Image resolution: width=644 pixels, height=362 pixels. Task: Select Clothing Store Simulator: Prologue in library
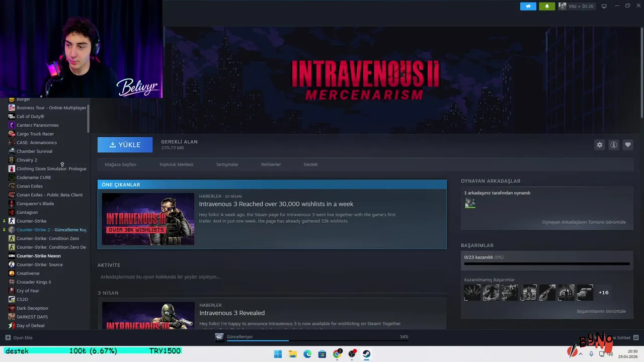[47, 169]
